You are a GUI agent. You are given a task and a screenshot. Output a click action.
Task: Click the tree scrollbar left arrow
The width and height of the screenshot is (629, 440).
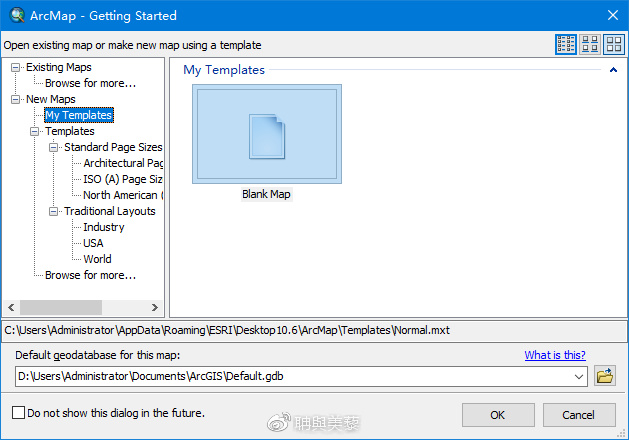(11, 308)
